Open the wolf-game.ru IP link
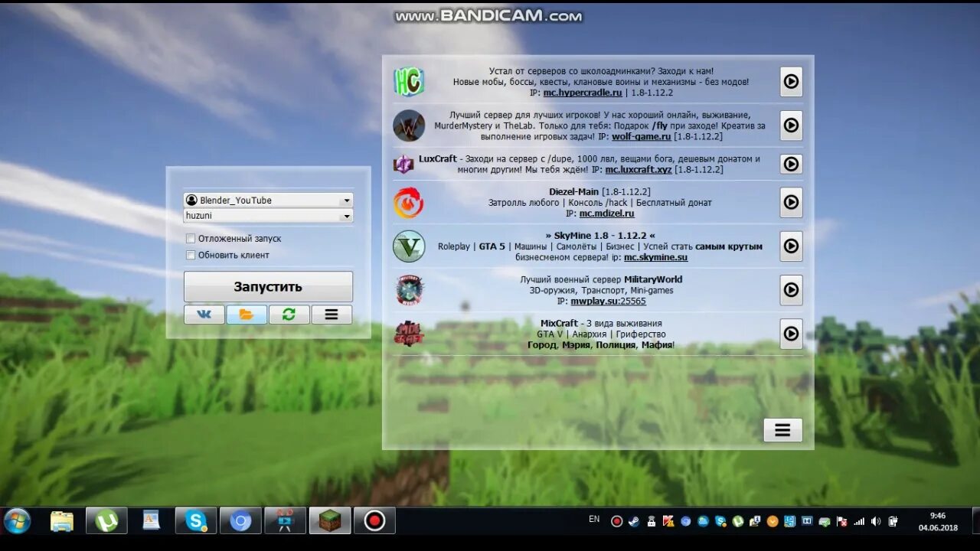 (x=642, y=136)
